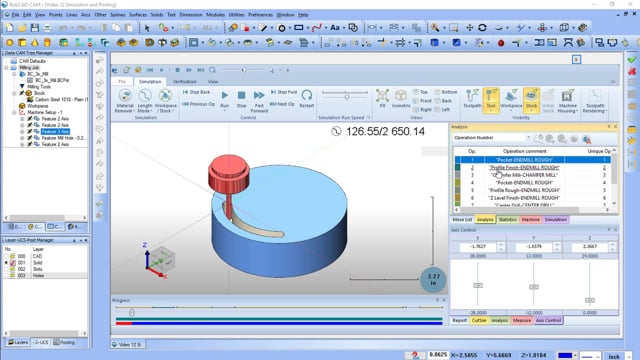Click the Save icon in top toolbar
Screen dimensions: 640x360
pyautogui.click(x=35, y=28)
